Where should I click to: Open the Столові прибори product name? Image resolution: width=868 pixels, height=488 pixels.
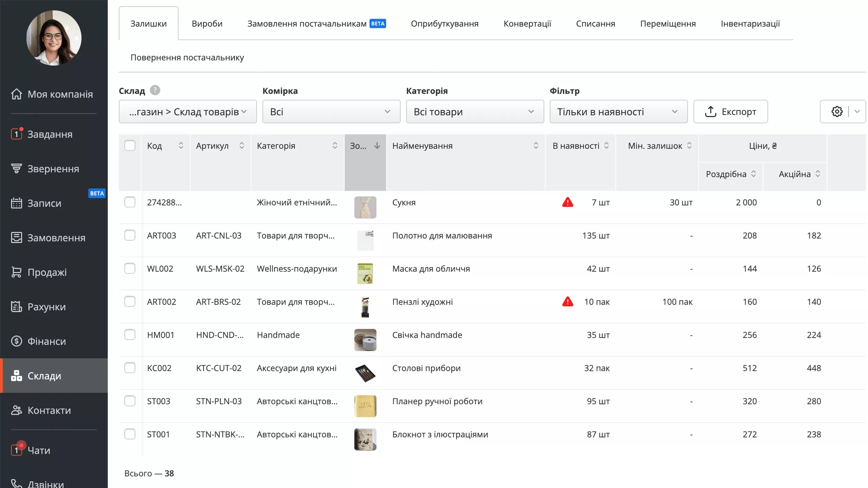point(426,368)
